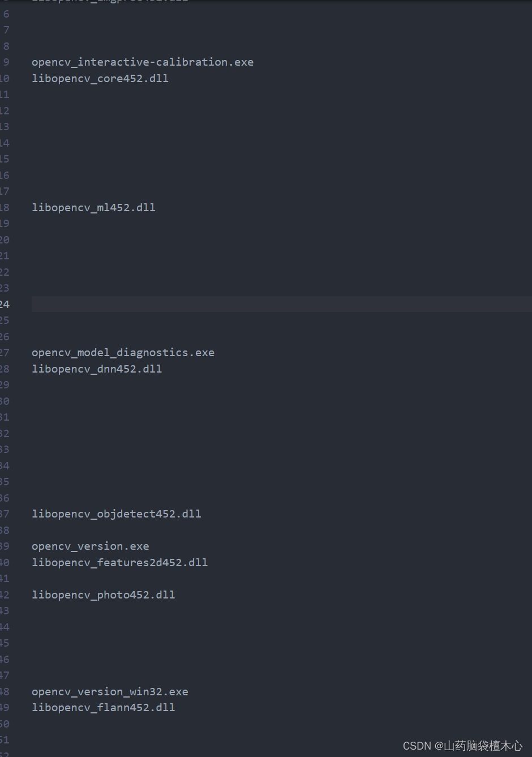Click the highlighted empty line 24

[x=226, y=305]
